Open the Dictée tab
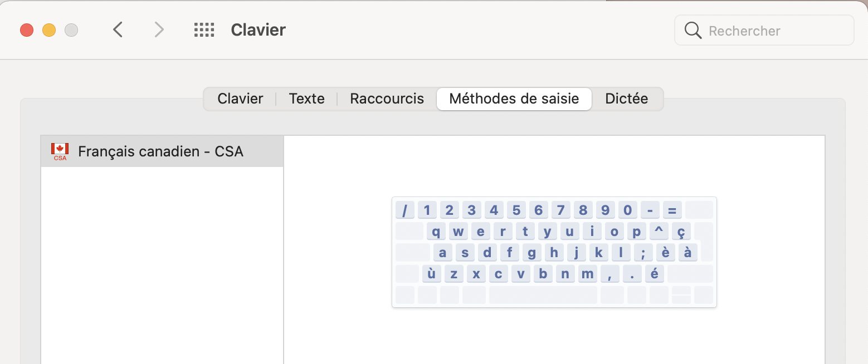 point(626,99)
